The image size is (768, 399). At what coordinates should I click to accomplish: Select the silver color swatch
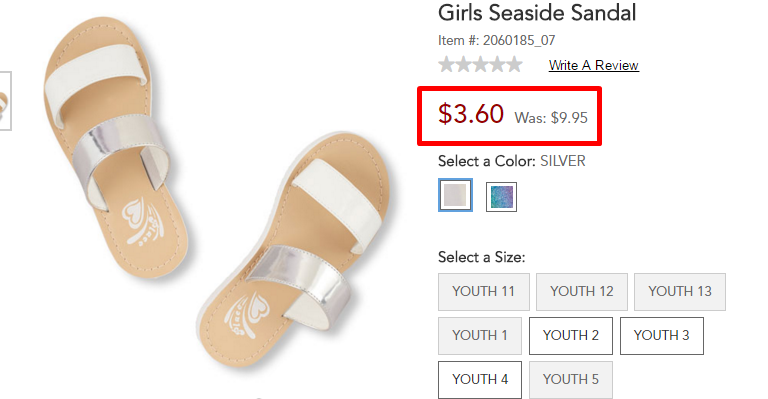[x=456, y=195]
